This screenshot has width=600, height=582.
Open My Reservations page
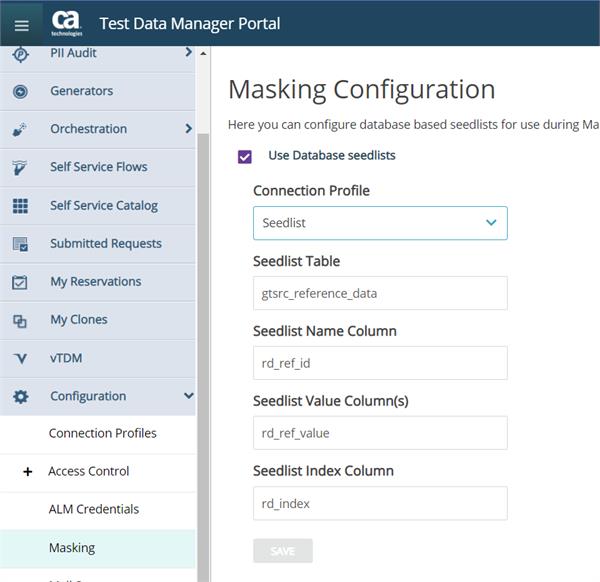click(x=98, y=282)
